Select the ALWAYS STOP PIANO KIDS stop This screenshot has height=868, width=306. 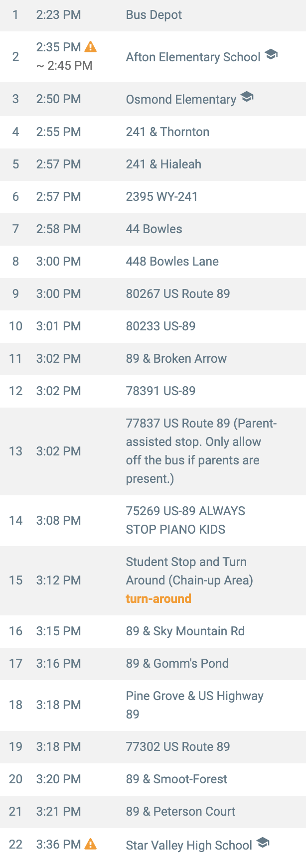[x=185, y=520]
